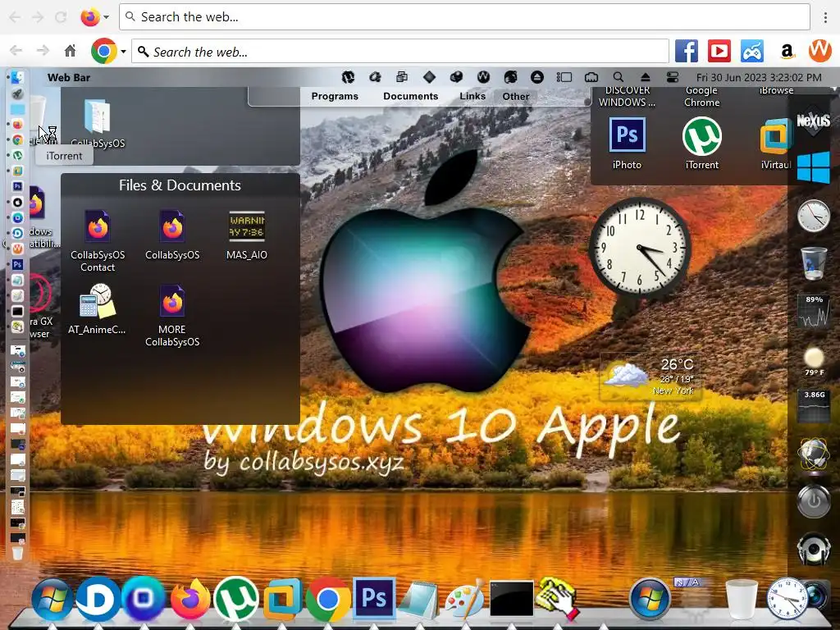Launch Firefox from the bottom dock

tap(190, 599)
